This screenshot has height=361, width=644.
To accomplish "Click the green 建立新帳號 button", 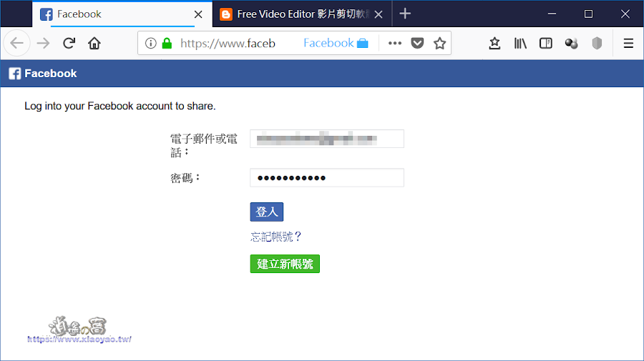I will point(285,264).
